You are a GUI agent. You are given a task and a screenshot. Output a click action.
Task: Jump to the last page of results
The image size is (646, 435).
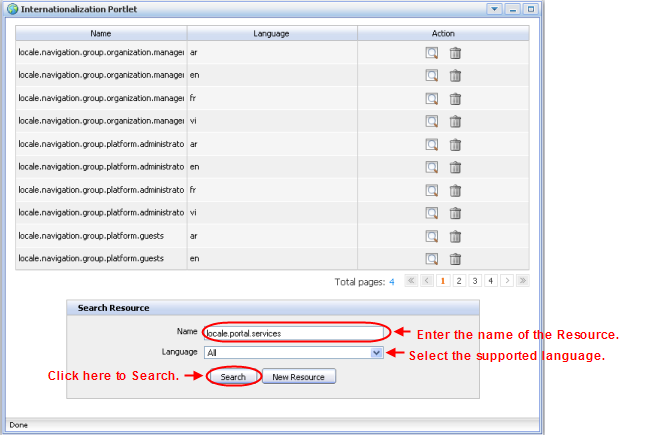click(522, 282)
